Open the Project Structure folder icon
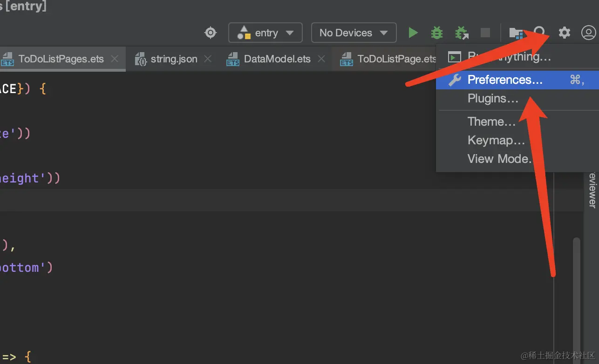Image resolution: width=599 pixels, height=364 pixels. (516, 33)
